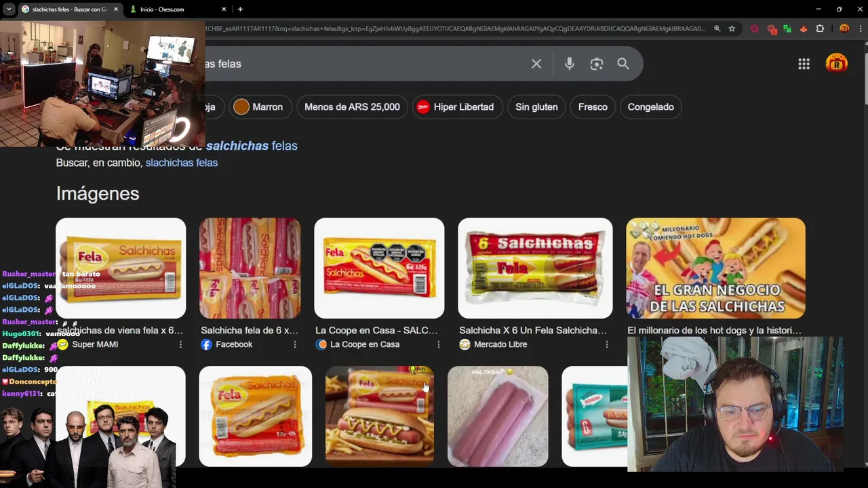Open Salchicha fela de 6 x result title
Image resolution: width=868 pixels, height=488 pixels.
pyautogui.click(x=250, y=330)
